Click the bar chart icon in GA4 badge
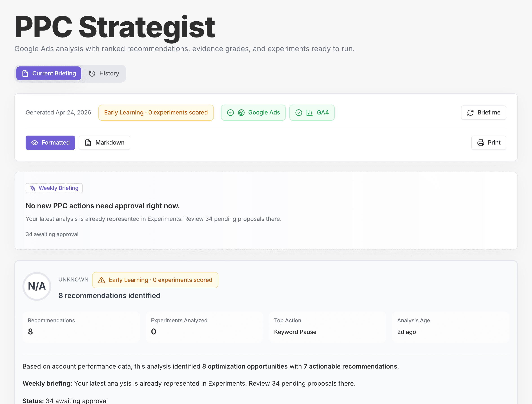Image resolution: width=532 pixels, height=404 pixels. click(310, 112)
